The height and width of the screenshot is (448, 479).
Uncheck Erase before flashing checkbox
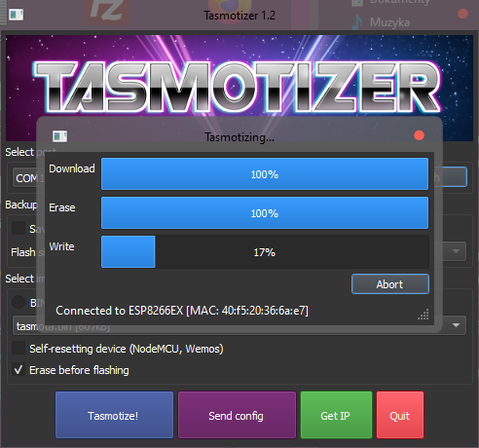[x=18, y=369]
